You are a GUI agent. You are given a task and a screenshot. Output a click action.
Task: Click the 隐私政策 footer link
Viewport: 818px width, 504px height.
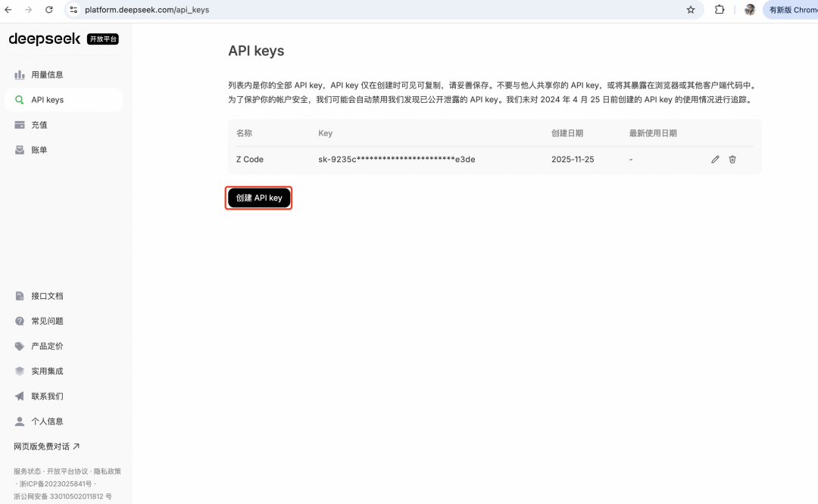(108, 471)
